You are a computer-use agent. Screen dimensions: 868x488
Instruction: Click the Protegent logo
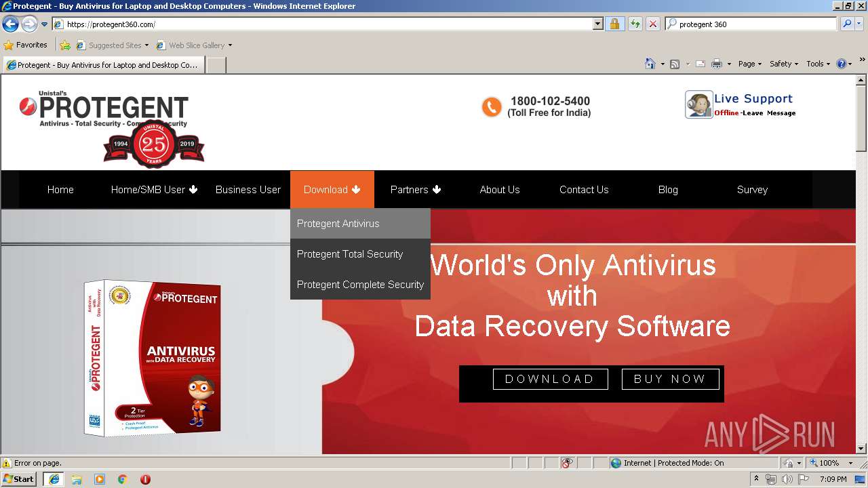click(113, 129)
